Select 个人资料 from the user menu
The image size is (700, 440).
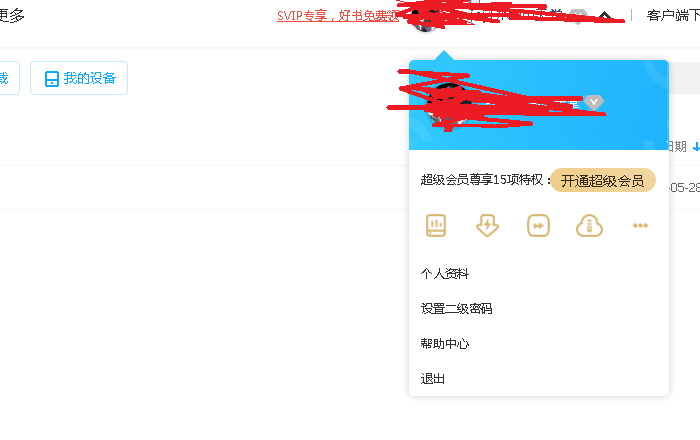point(445,273)
